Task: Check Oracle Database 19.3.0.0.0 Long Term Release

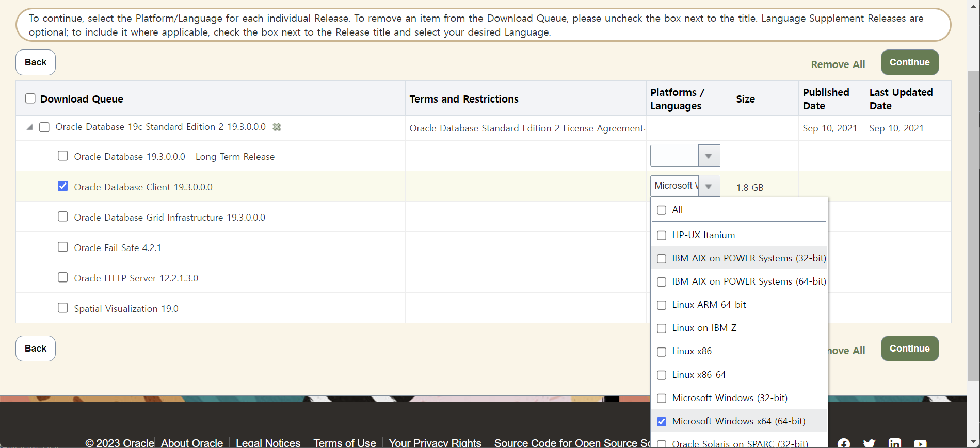Action: tap(63, 156)
